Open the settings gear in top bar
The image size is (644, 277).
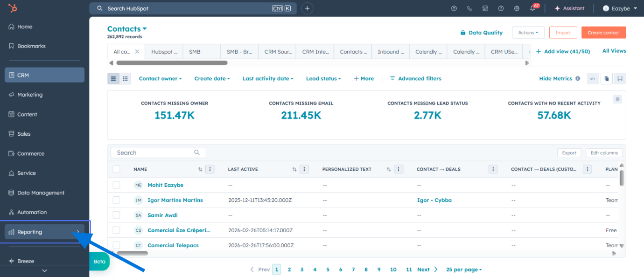(x=517, y=8)
